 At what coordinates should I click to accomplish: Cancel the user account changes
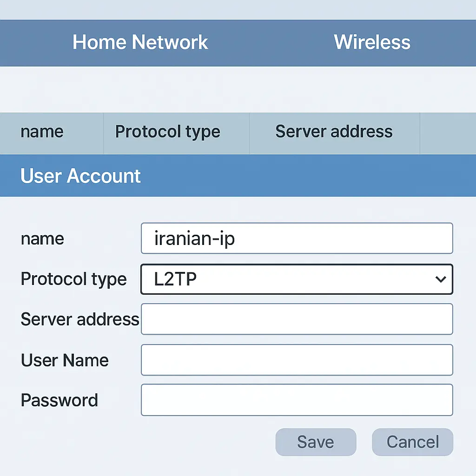pyautogui.click(x=412, y=442)
